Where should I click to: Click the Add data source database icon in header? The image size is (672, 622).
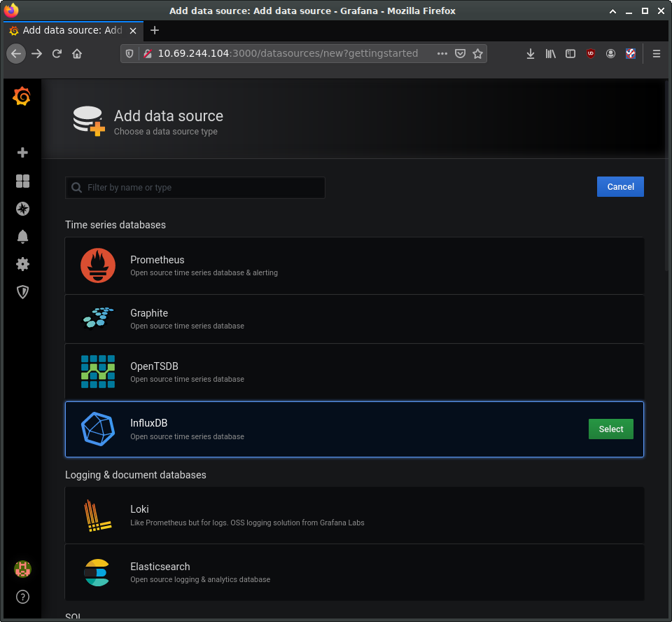pos(89,121)
